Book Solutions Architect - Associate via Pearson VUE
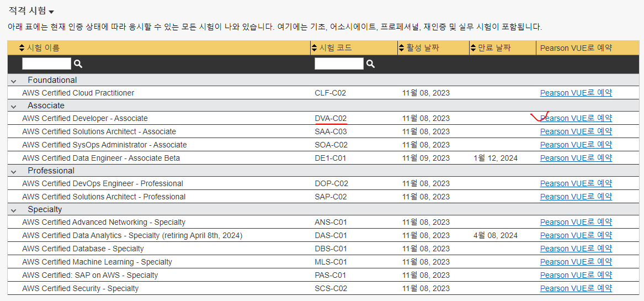This screenshot has width=644, height=301. click(576, 131)
